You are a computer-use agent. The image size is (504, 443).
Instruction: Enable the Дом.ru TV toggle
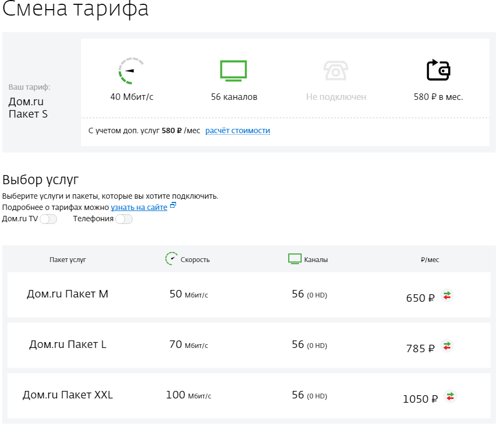click(48, 219)
